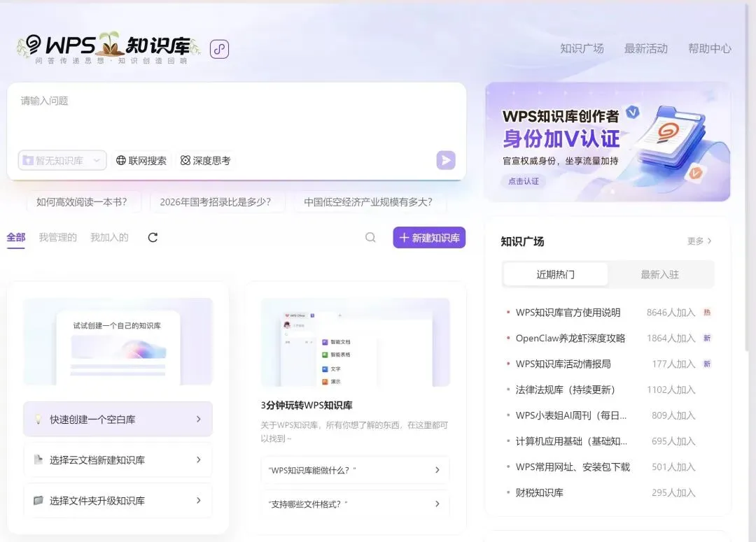
Task: Open WPS小表姐AI周刊 entry
Action: tap(571, 415)
